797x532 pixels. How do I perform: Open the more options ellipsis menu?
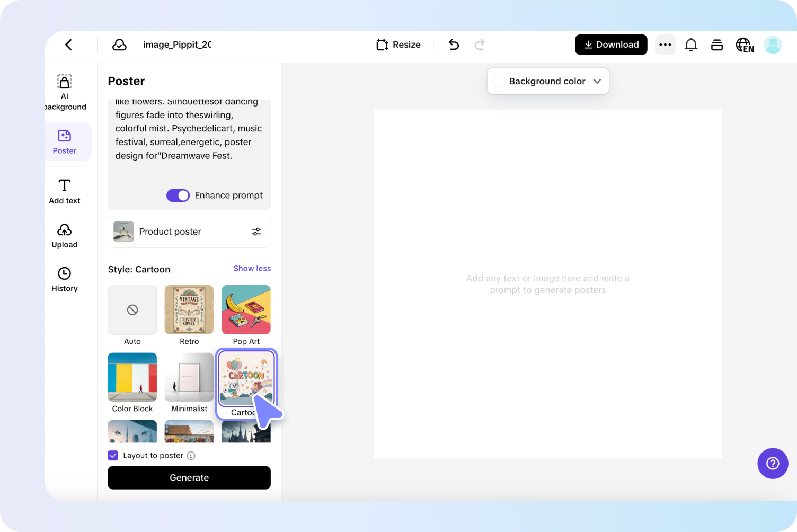(x=665, y=45)
